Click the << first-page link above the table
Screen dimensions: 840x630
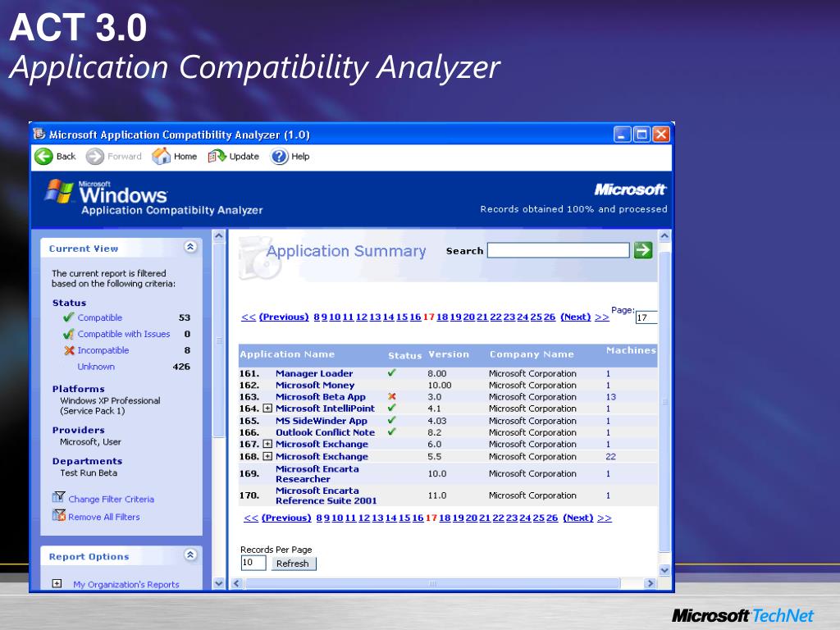249,317
